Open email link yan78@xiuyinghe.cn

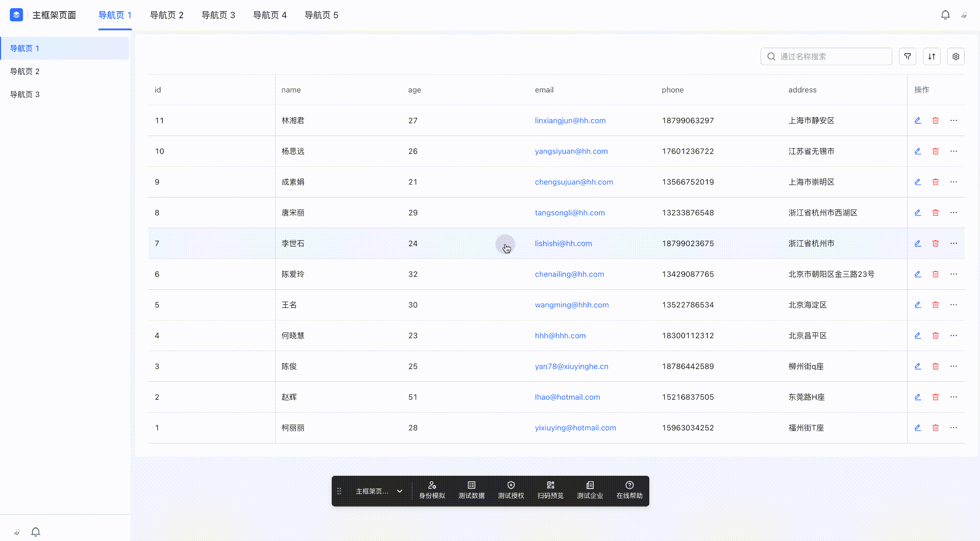tap(571, 366)
